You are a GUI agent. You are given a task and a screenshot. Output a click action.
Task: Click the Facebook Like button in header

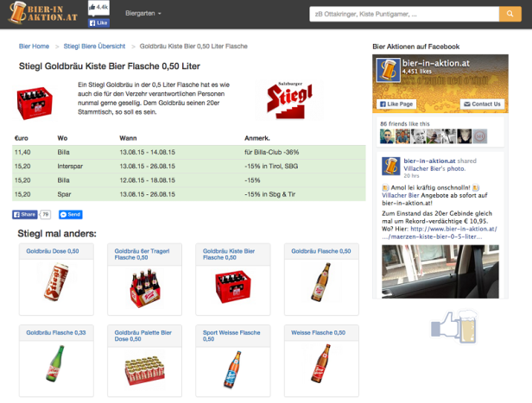98,22
